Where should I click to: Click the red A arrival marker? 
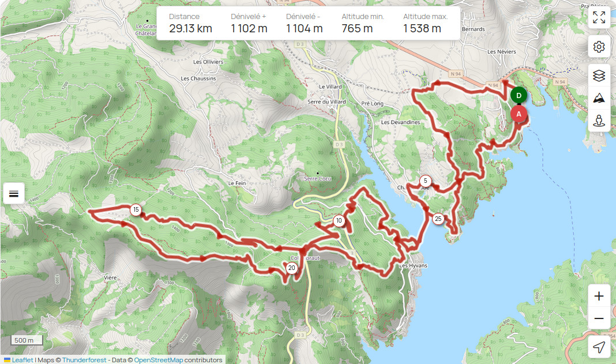(x=519, y=114)
